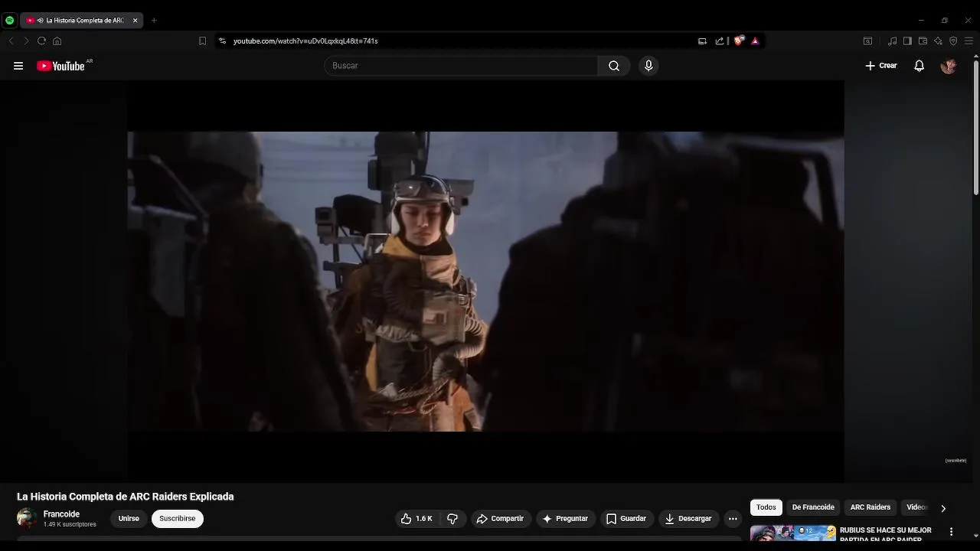Open the Francoide channel avatar
Viewport: 980px width, 551px height.
(x=27, y=518)
